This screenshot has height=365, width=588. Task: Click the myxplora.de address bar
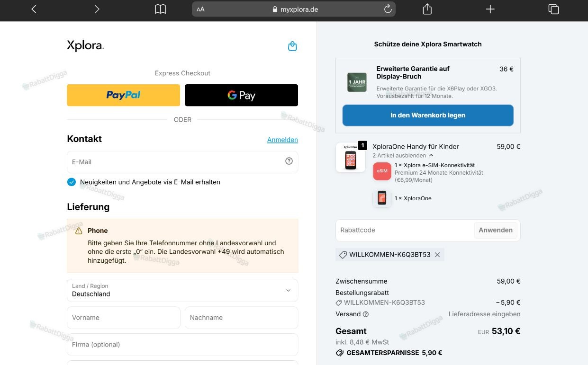(294, 9)
